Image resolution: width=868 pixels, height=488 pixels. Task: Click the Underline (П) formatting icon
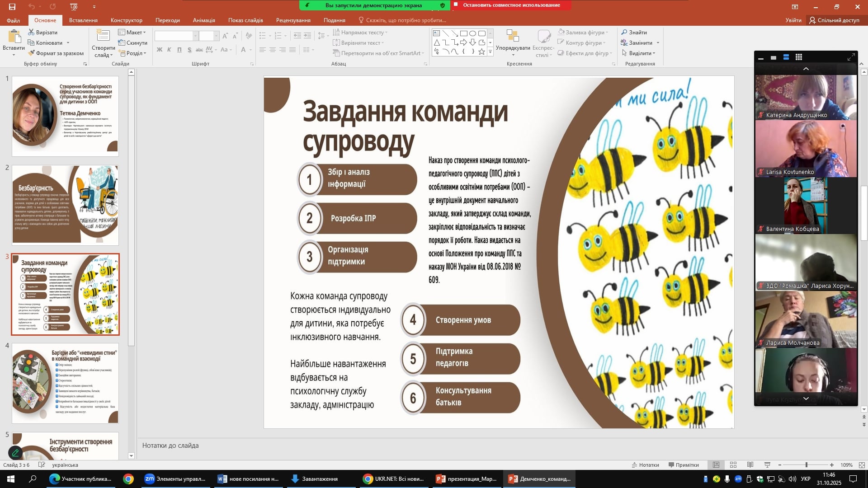179,50
